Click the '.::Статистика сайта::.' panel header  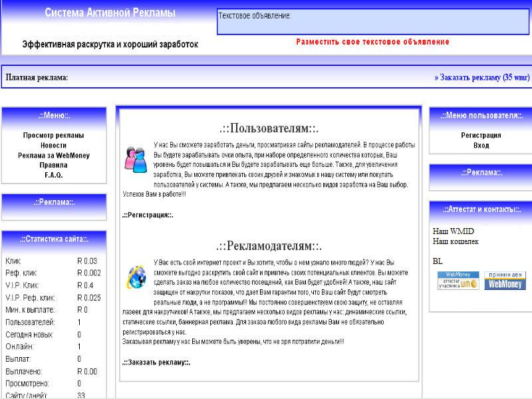coord(54,239)
